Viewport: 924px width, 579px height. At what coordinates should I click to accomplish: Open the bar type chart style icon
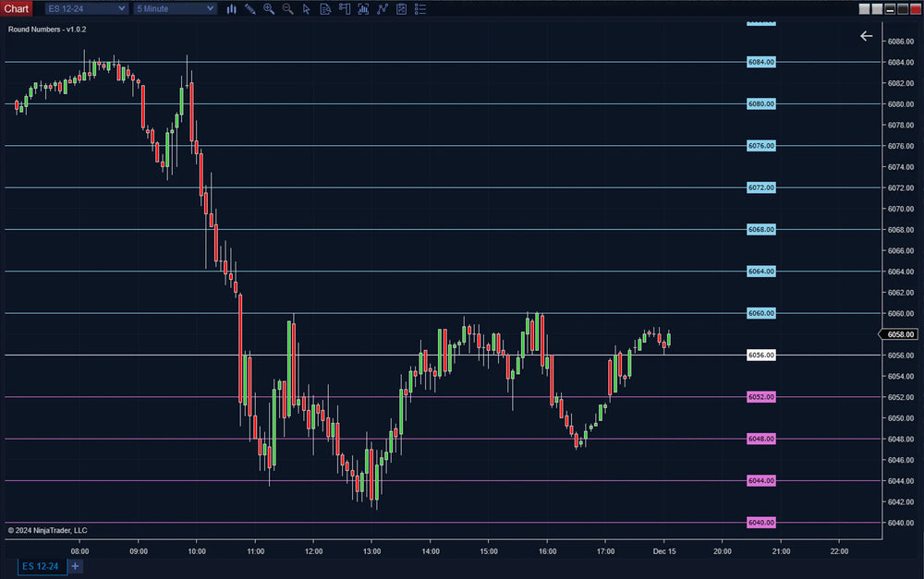click(x=231, y=8)
